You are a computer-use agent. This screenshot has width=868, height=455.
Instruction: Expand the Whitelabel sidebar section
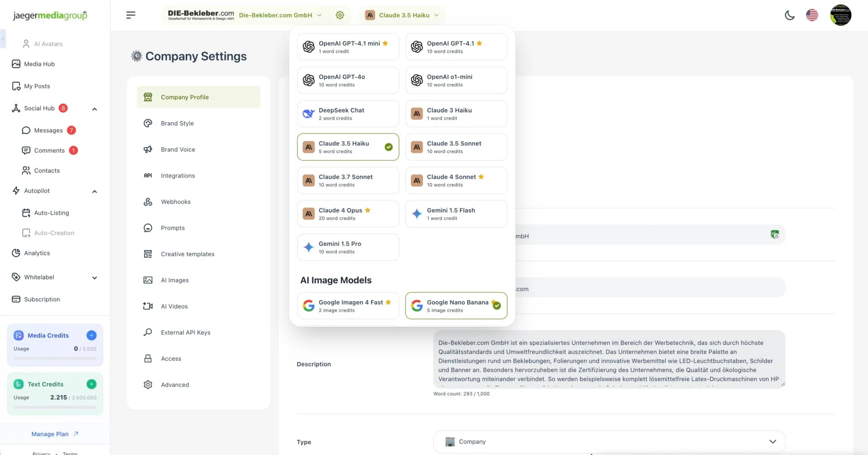[x=94, y=278]
